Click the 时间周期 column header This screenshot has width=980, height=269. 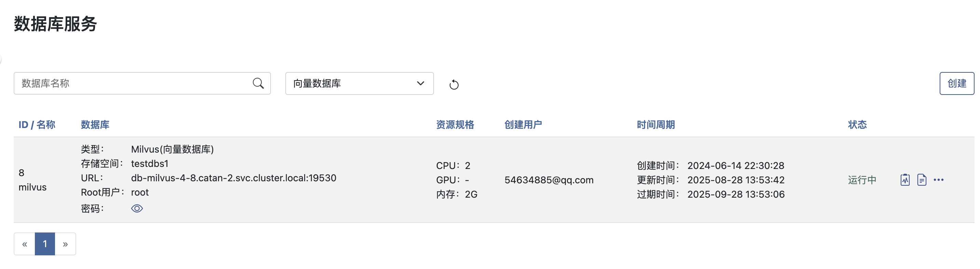[655, 125]
